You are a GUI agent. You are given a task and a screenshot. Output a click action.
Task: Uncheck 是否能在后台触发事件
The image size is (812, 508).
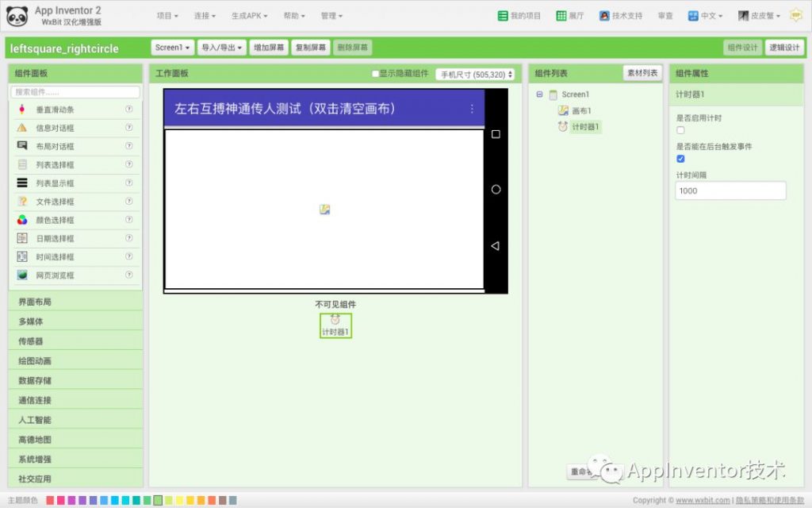[680, 159]
